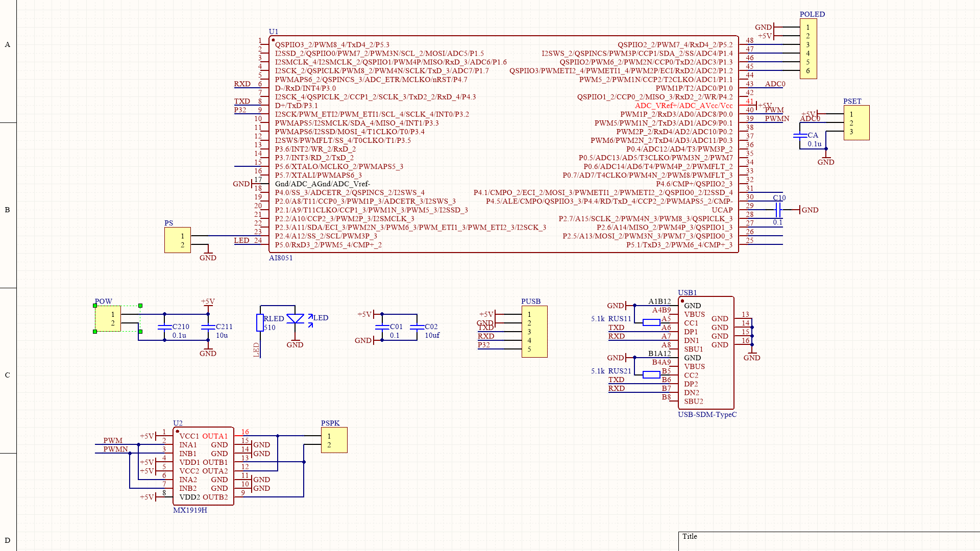Click the PSET 3-pin connector body
Image resolution: width=980 pixels, height=551 pixels.
pyautogui.click(x=856, y=123)
